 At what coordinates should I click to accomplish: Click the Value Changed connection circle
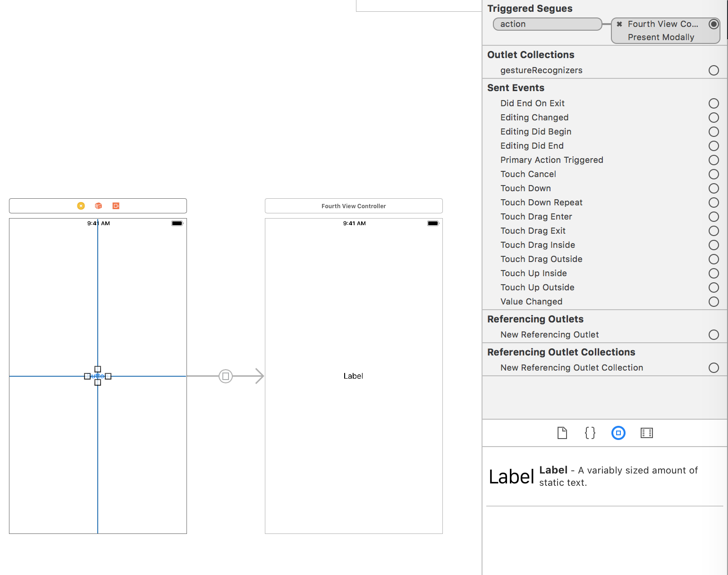click(x=713, y=302)
